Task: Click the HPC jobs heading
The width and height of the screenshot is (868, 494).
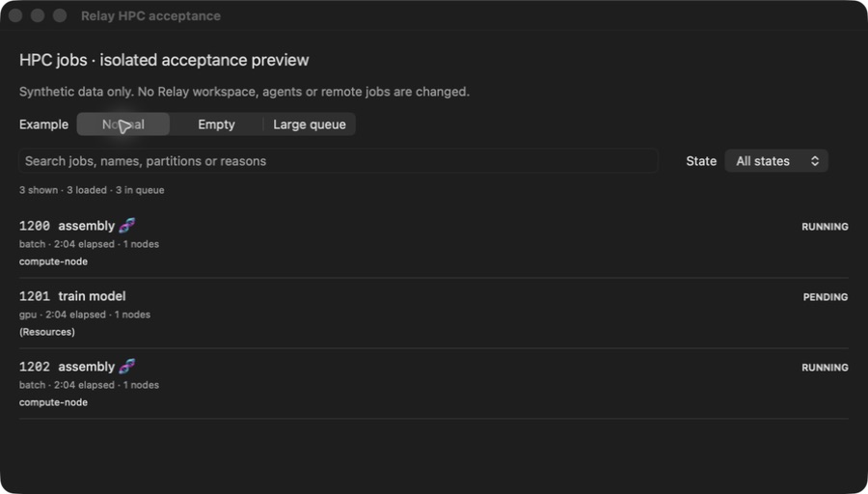Action: 164,60
